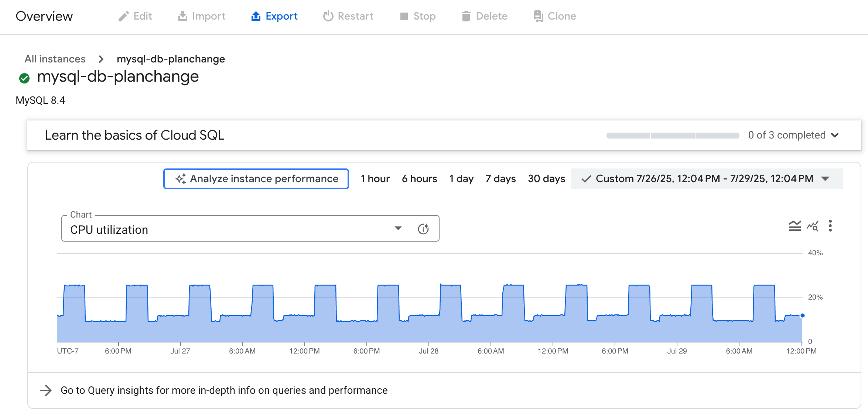This screenshot has height=413, width=868.
Task: Open the chart overflow three-dot menu
Action: tap(830, 226)
